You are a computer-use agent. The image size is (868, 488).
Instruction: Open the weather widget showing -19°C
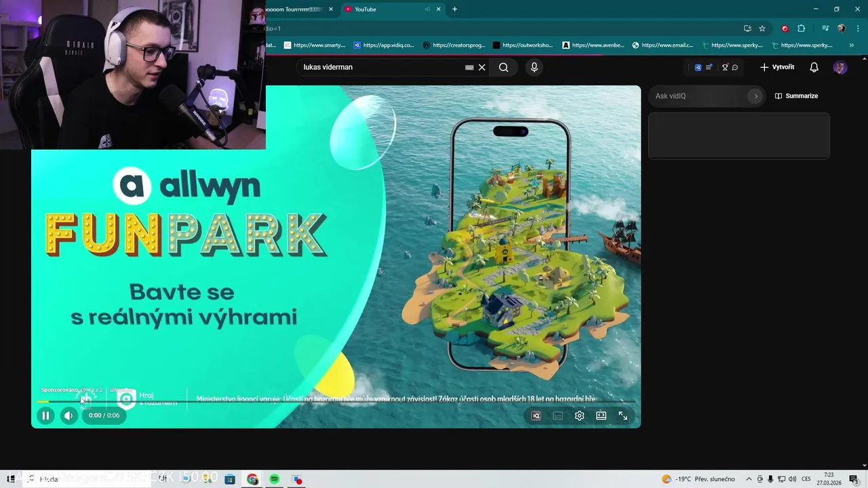coord(698,479)
